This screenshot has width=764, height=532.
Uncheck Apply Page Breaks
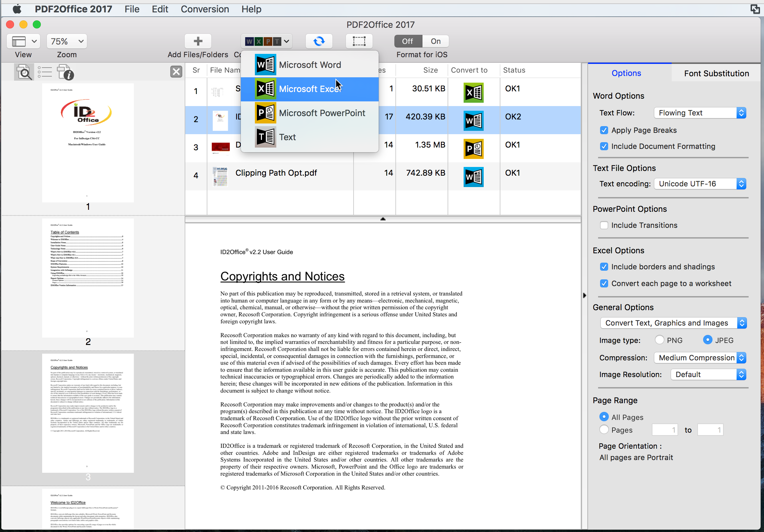[x=604, y=130]
